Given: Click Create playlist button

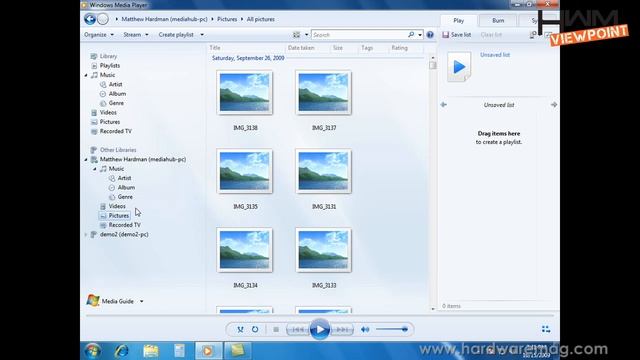Looking at the screenshot, I should [176, 35].
